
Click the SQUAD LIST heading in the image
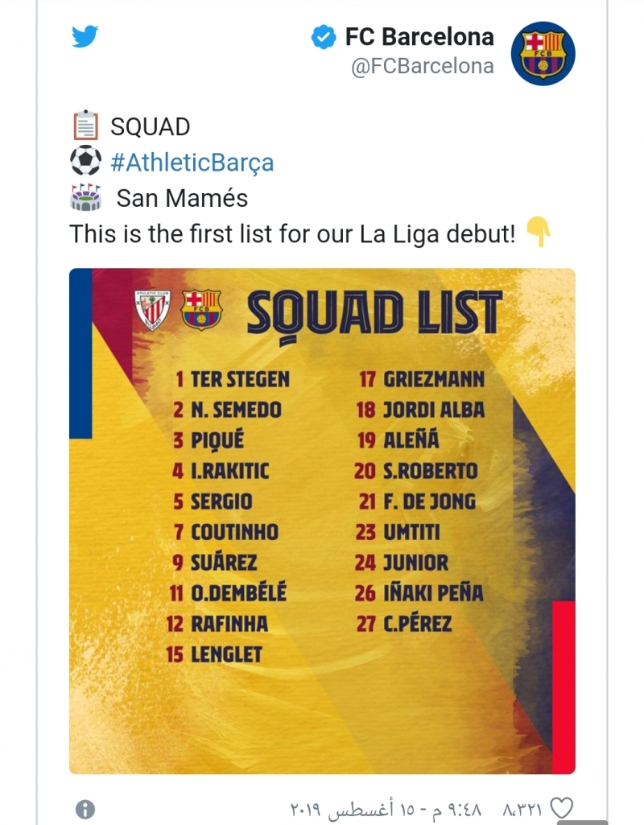pyautogui.click(x=374, y=312)
